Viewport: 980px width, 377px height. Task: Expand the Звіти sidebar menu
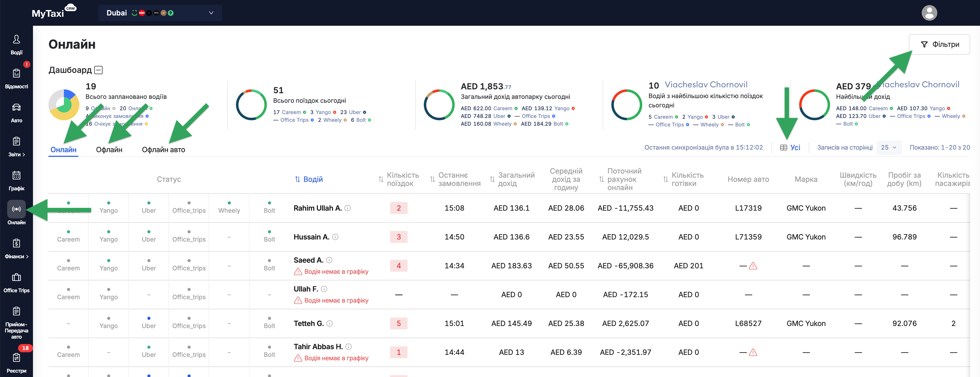pyautogui.click(x=16, y=147)
